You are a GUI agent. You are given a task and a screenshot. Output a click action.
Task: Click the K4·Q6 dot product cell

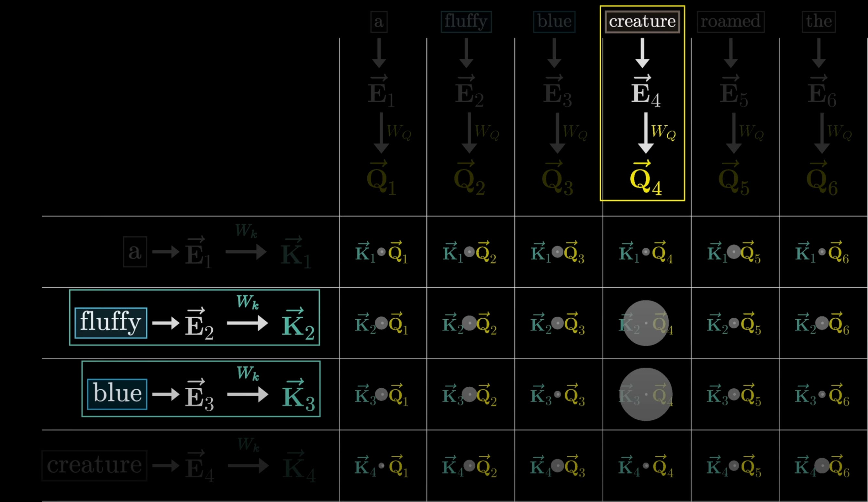click(822, 466)
